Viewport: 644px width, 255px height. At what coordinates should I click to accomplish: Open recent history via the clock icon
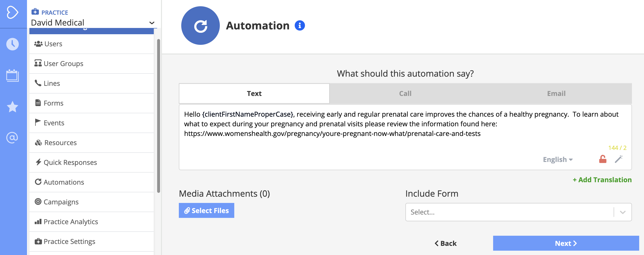tap(13, 44)
